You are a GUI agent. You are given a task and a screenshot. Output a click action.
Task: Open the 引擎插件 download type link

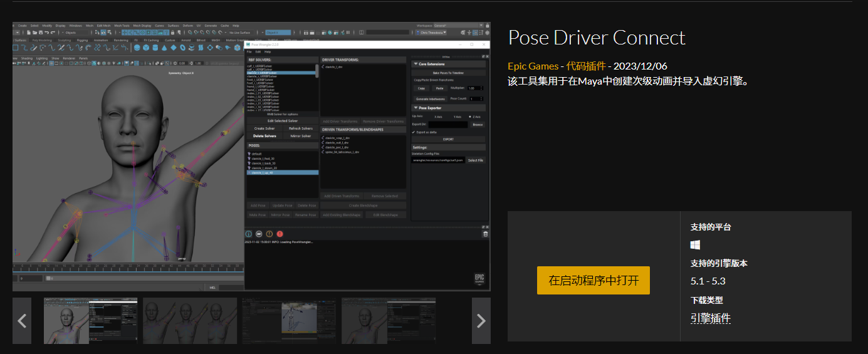point(711,318)
